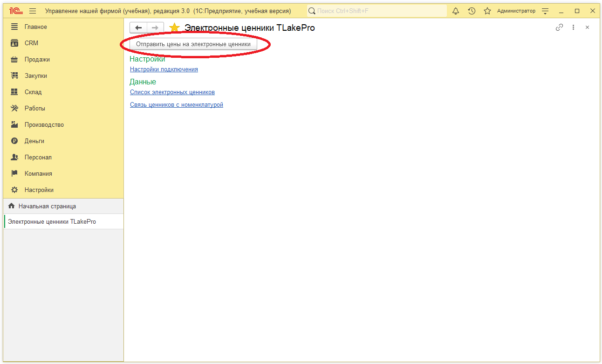
Task: Open Связь ценников с номенклатурой link
Action: (x=177, y=105)
